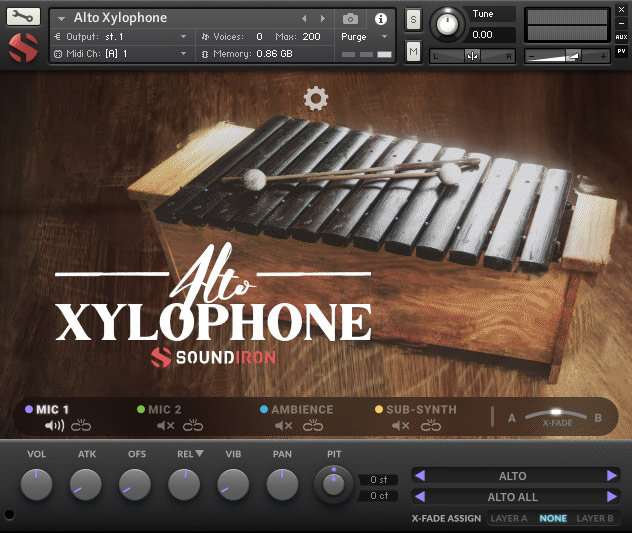This screenshot has width=632, height=533.
Task: Click the pan center icon on the L/R slider
Action: point(472,56)
